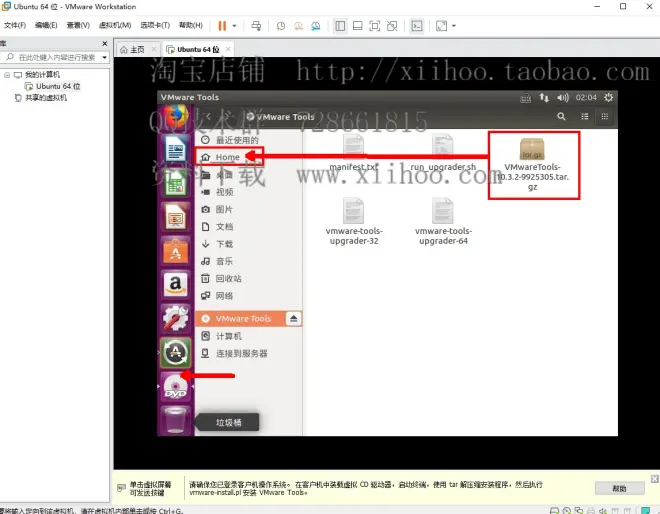Viewport: 660px width, 514px height.
Task: Open LibreOffice Writer in the launcher
Action: click(x=176, y=149)
